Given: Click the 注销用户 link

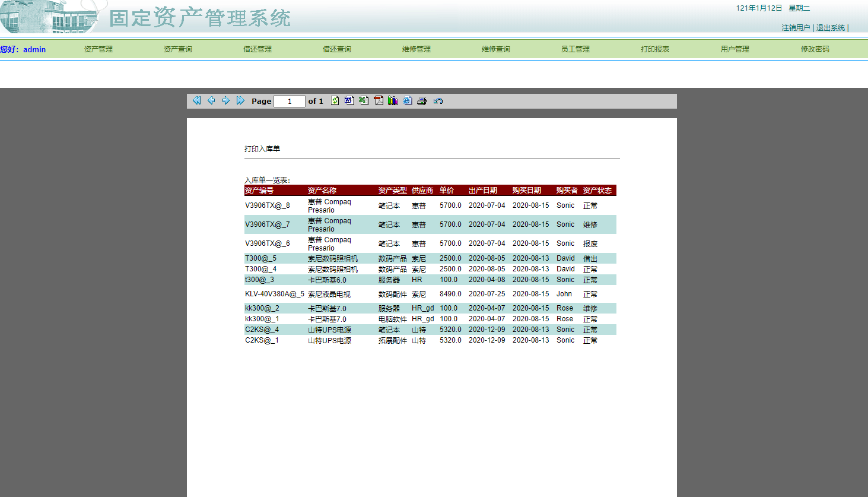Looking at the screenshot, I should 795,27.
